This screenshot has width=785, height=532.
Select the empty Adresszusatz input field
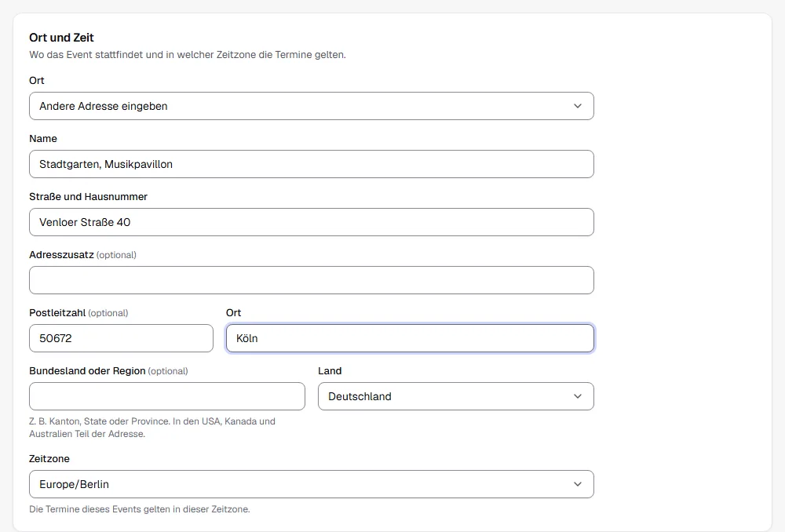tap(312, 280)
